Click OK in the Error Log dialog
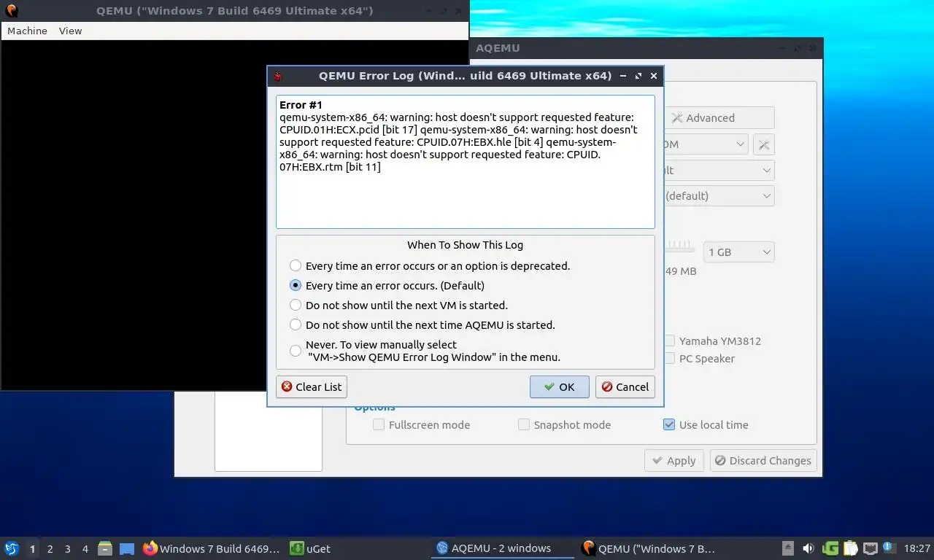934x560 pixels. [560, 387]
